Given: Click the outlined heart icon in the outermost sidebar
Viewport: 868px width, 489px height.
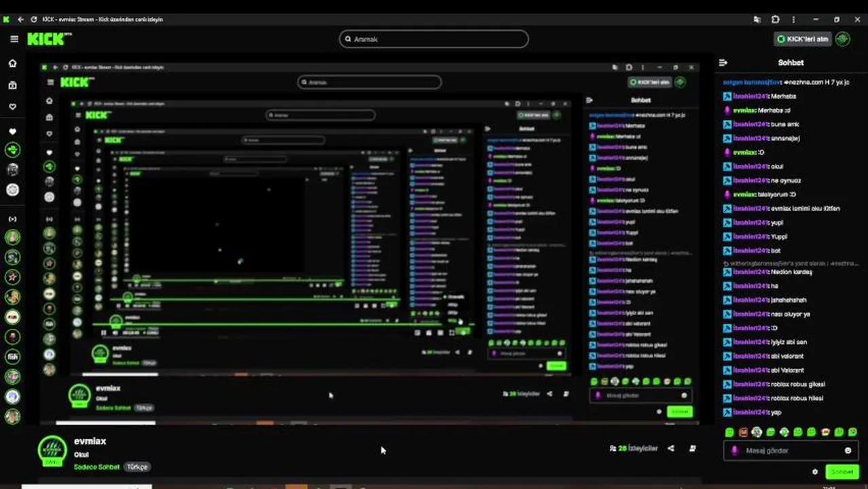Looking at the screenshot, I should [12, 107].
